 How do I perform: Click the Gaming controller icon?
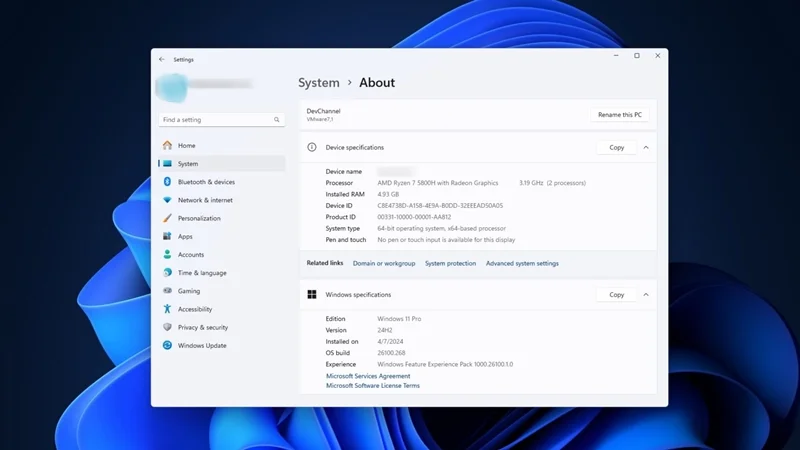click(167, 290)
